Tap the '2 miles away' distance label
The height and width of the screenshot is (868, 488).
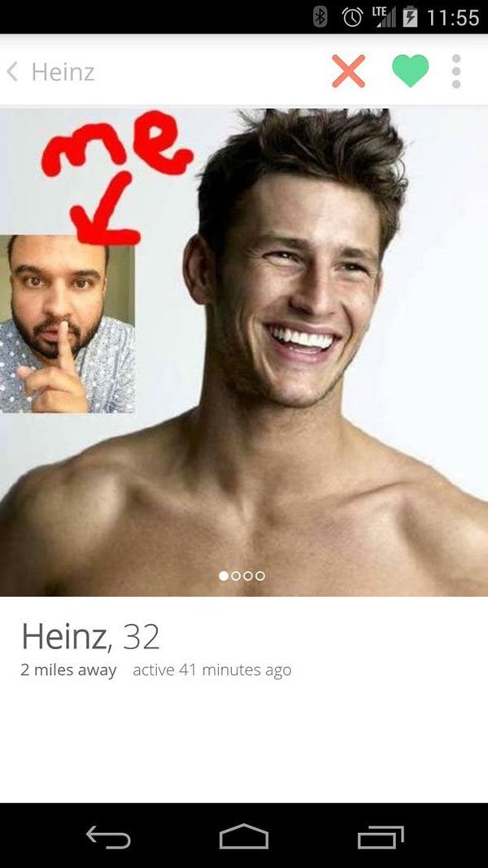click(x=68, y=670)
